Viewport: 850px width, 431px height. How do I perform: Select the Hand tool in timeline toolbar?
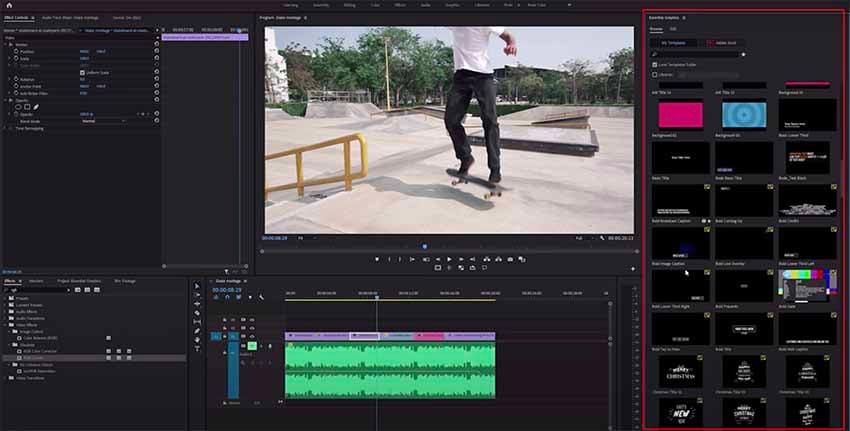coord(197,339)
